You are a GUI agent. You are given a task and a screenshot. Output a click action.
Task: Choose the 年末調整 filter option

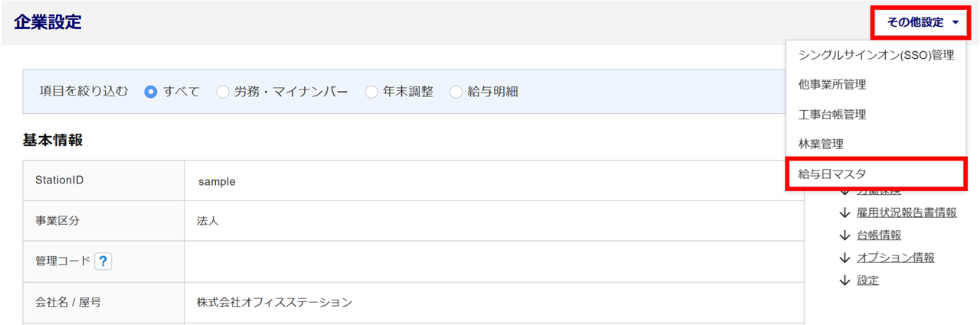pos(371,92)
